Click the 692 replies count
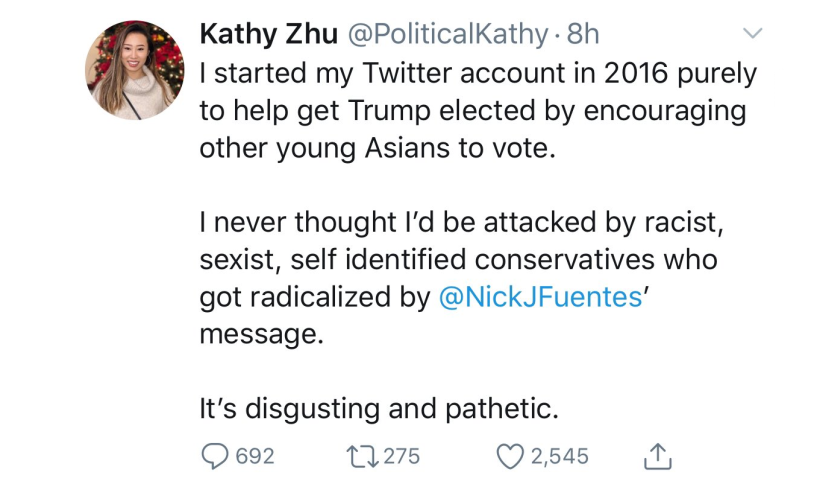 coord(254,456)
